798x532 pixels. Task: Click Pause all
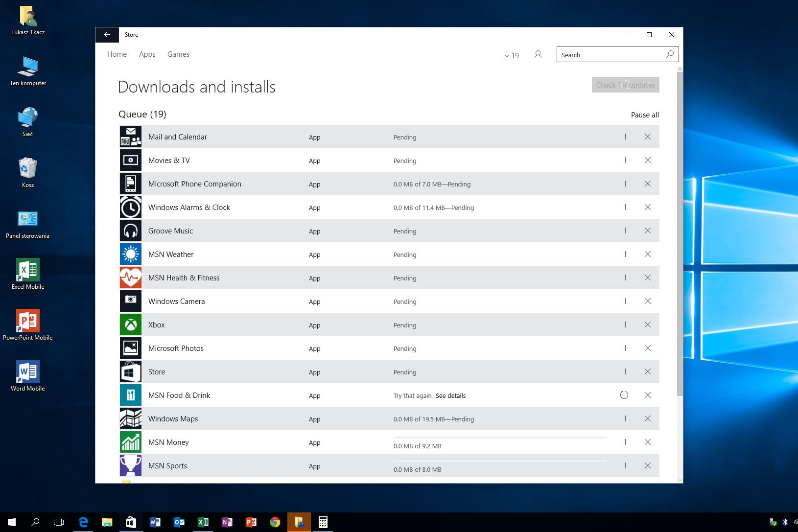[x=644, y=115]
